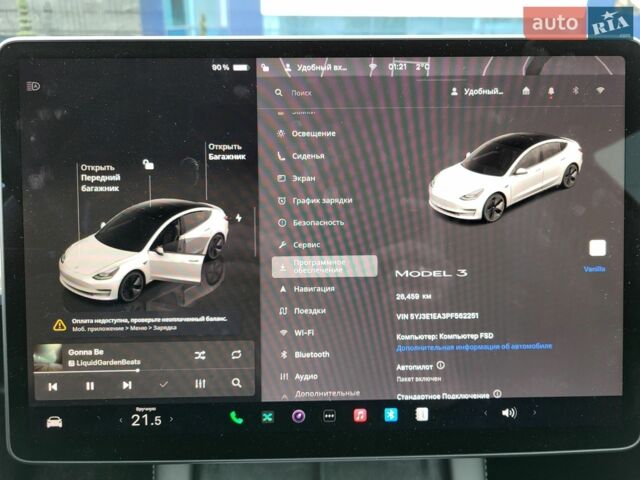640x480 pixels.
Task: Open the driver profile in the top status bar
Action: (316, 67)
